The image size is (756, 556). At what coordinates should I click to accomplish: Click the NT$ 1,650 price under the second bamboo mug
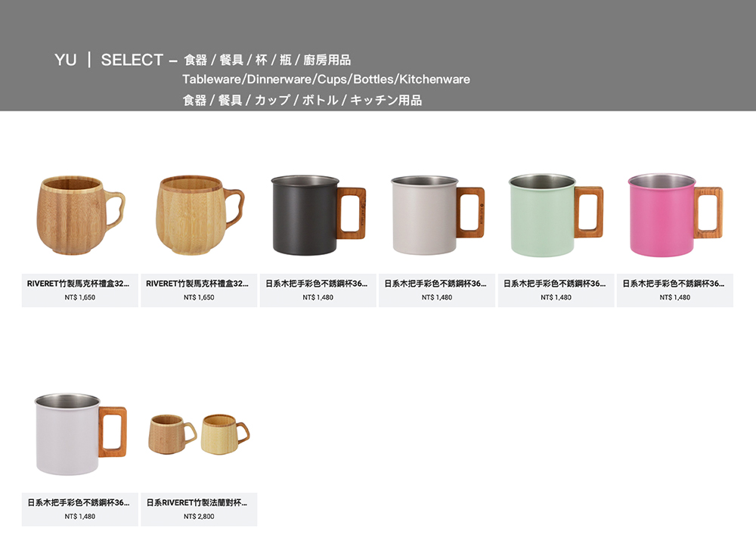(x=199, y=297)
